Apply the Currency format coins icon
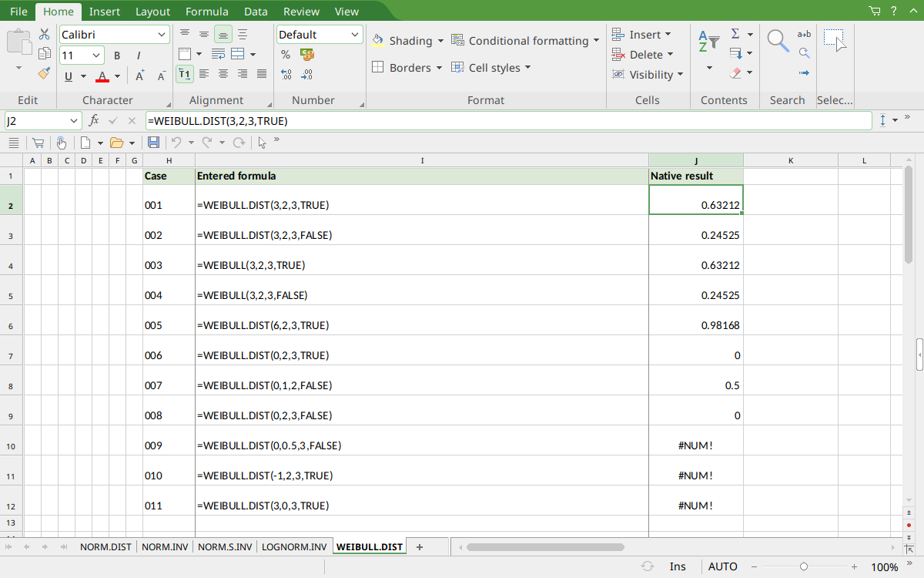Viewport: 924px width, 578px height. pos(307,55)
